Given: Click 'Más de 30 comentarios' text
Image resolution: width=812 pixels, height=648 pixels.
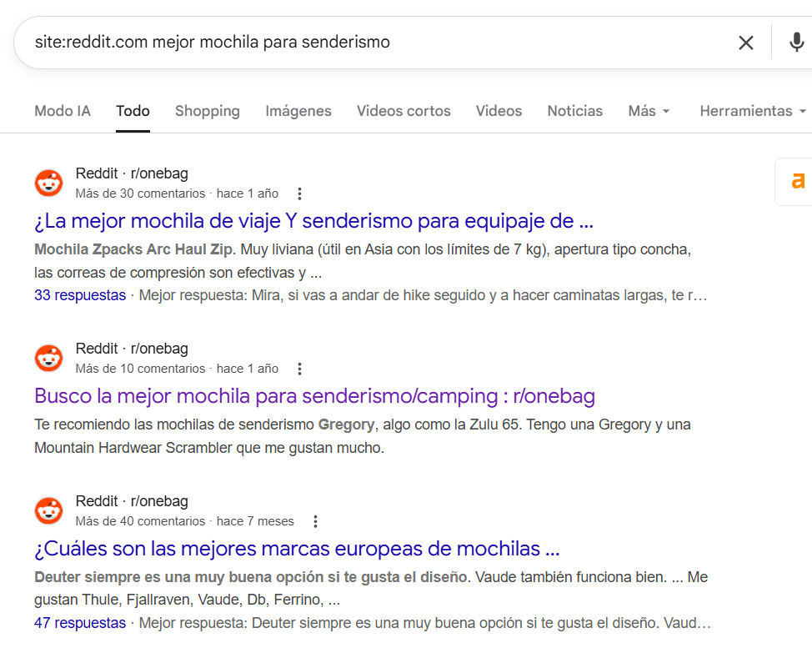Looking at the screenshot, I should pos(140,193).
